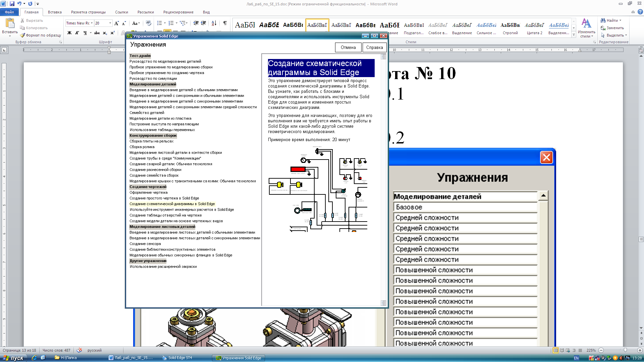This screenshot has height=362, width=644.
Task: Increase paragraph indent
Action: (x=204, y=23)
